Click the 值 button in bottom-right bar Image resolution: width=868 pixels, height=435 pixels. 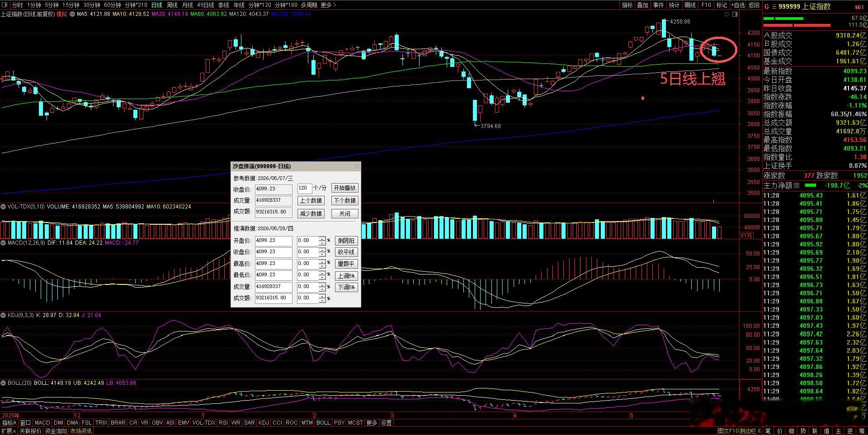tap(827, 431)
